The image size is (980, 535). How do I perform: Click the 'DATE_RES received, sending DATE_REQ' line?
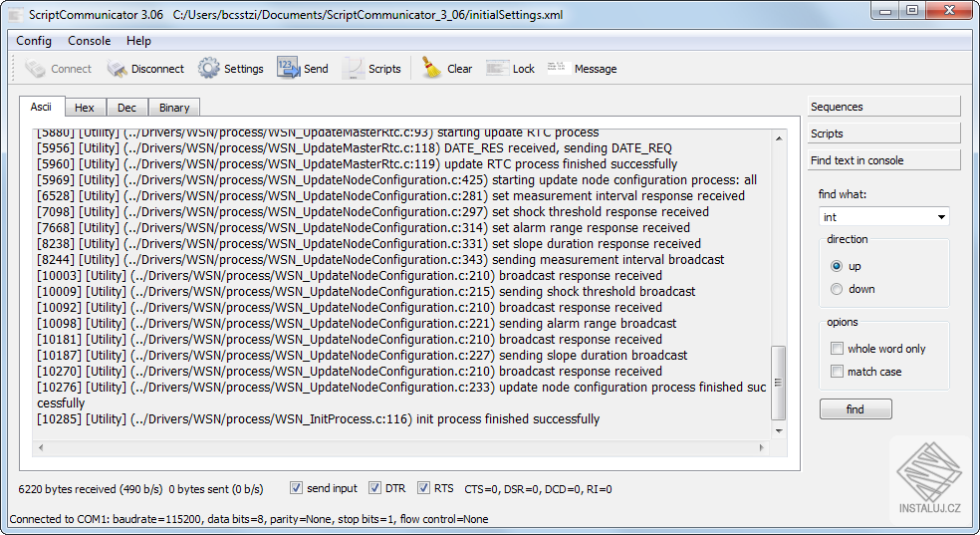(355, 148)
